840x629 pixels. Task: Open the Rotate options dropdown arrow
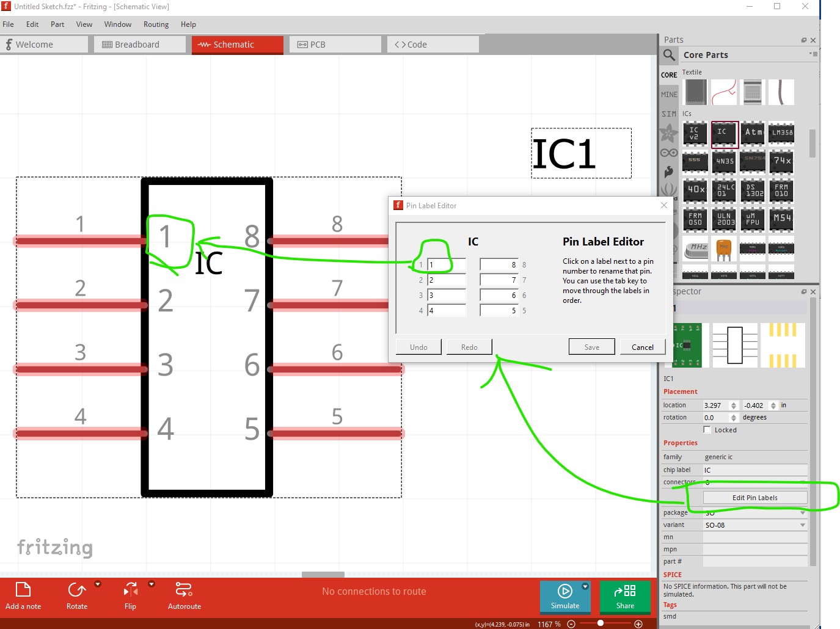(98, 584)
